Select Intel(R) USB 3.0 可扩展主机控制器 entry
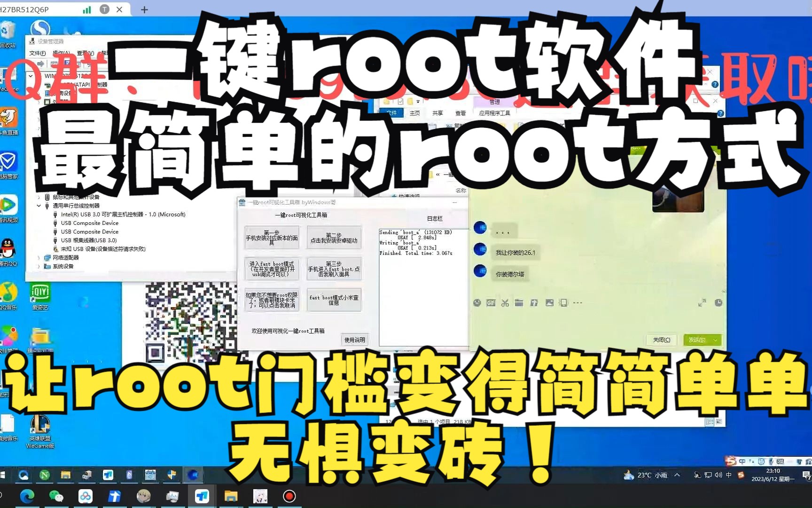The width and height of the screenshot is (812, 508). click(123, 214)
